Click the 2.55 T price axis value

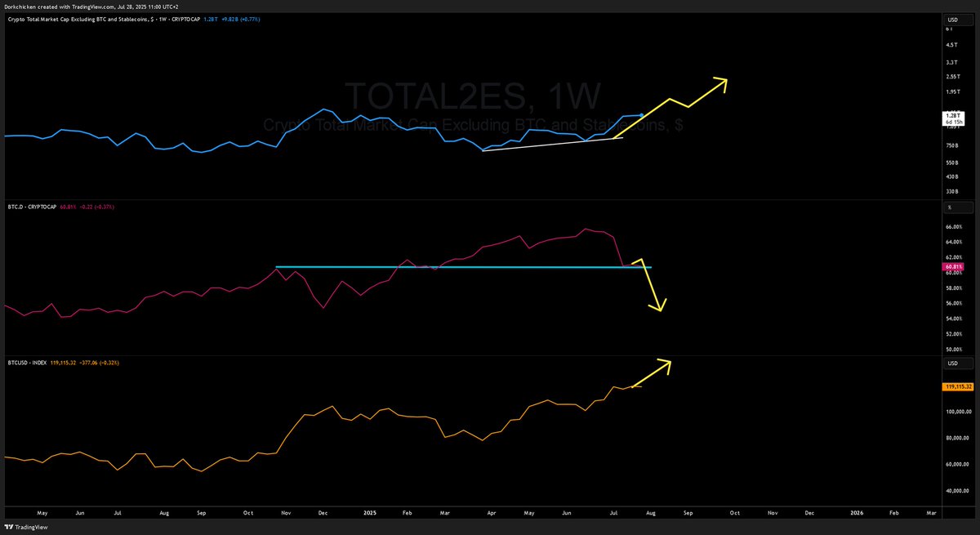[x=953, y=76]
